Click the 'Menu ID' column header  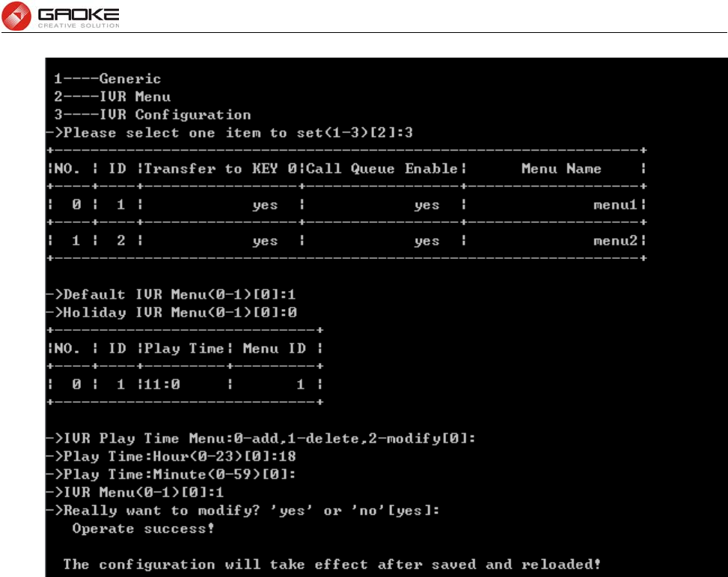(x=275, y=349)
